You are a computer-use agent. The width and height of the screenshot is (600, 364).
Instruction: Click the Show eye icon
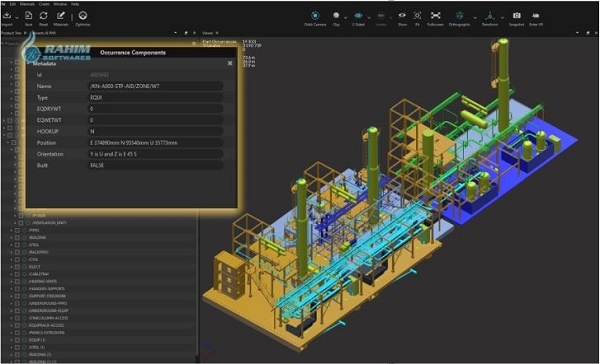point(402,15)
